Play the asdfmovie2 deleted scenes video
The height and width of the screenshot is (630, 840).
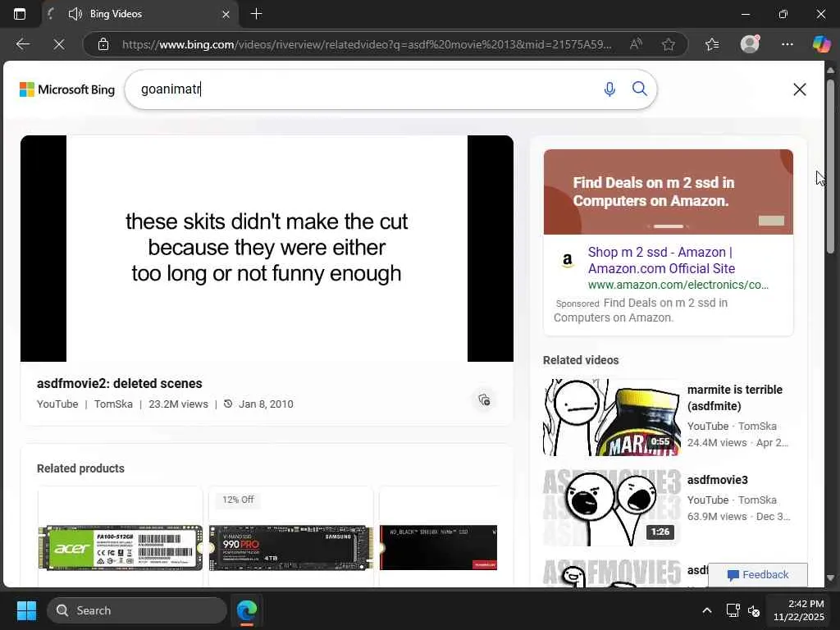pos(267,249)
